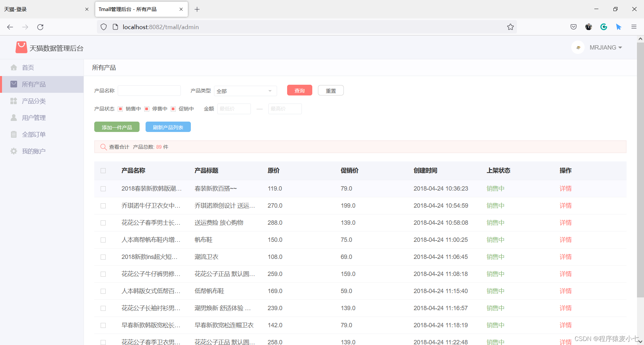Open 全部订单 in the sidebar

(42, 134)
